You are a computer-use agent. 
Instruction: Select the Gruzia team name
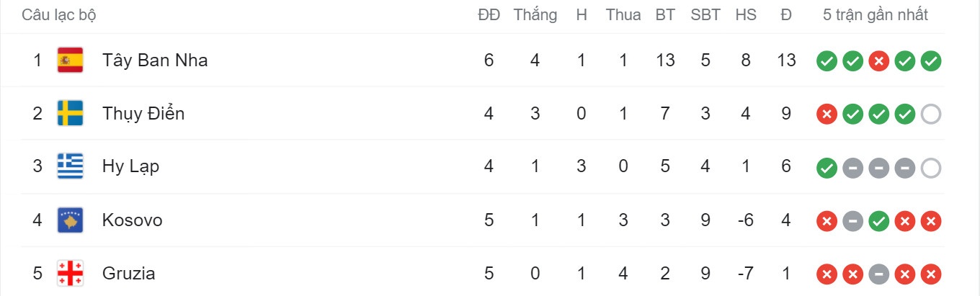pyautogui.click(x=128, y=273)
